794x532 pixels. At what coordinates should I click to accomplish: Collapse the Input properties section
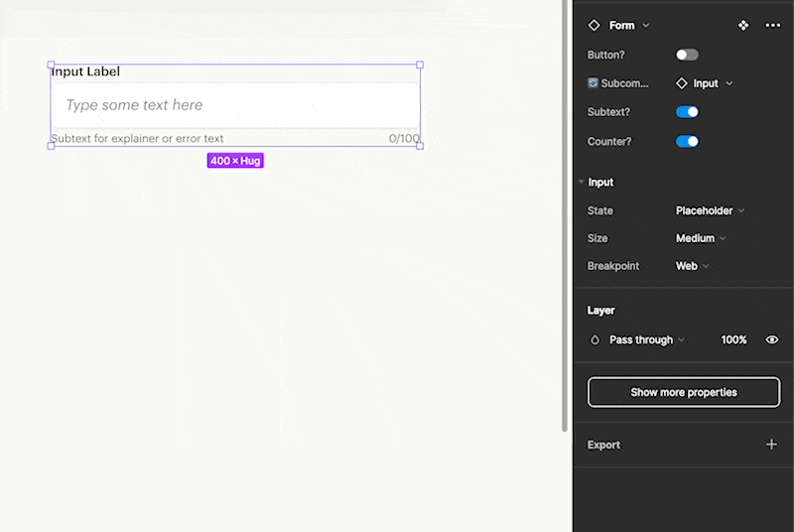(582, 182)
